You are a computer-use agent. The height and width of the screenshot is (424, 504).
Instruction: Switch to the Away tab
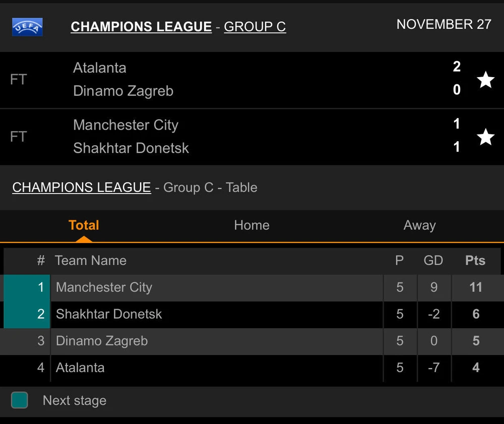click(419, 225)
